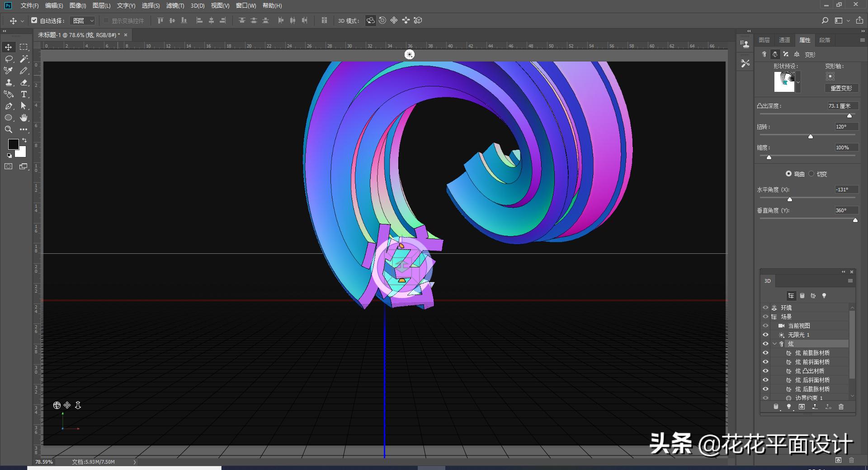Collapse the 炫 3D object tree

774,344
